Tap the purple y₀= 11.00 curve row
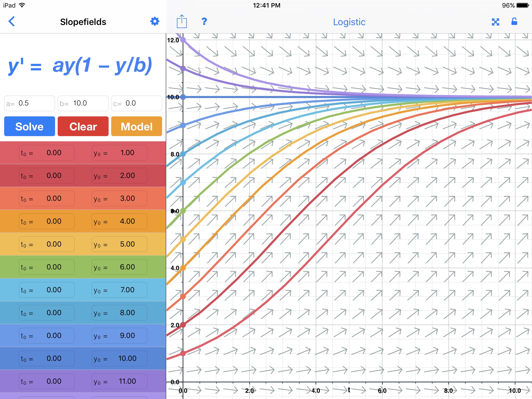The height and width of the screenshot is (399, 532). 83,382
